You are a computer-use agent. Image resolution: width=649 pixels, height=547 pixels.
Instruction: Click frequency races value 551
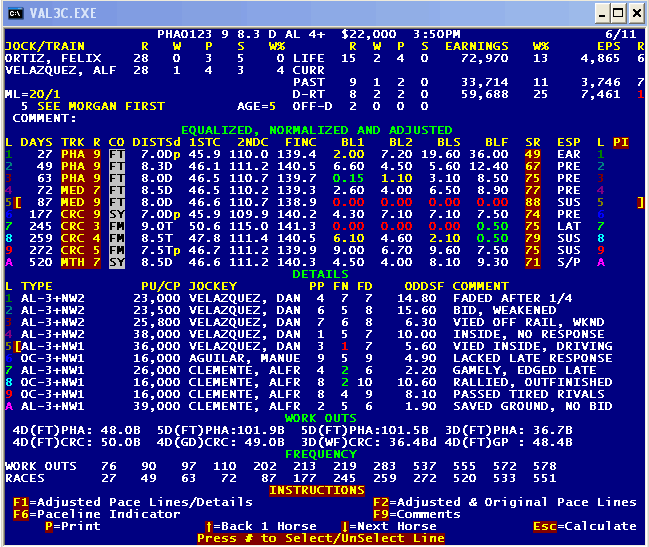pos(545,478)
